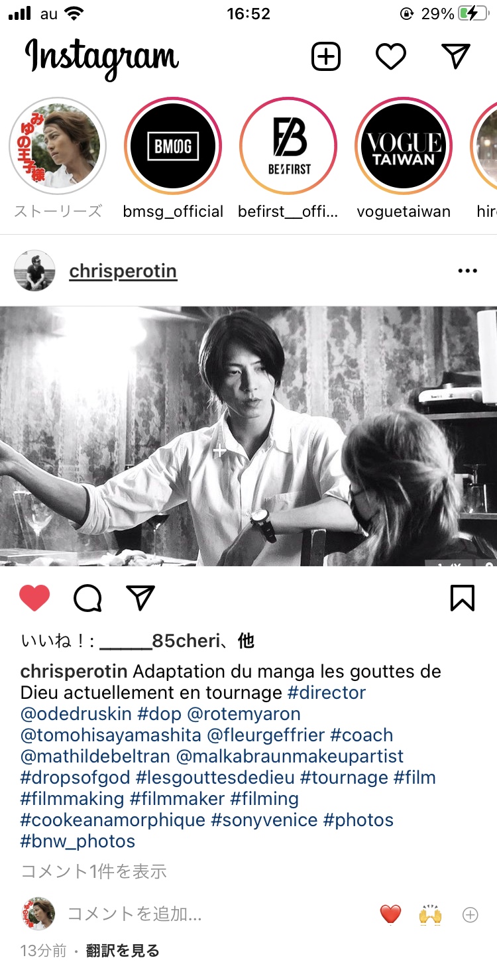The height and width of the screenshot is (980, 497).
Task: Open chrisperotin profile from post header
Action: (x=123, y=271)
